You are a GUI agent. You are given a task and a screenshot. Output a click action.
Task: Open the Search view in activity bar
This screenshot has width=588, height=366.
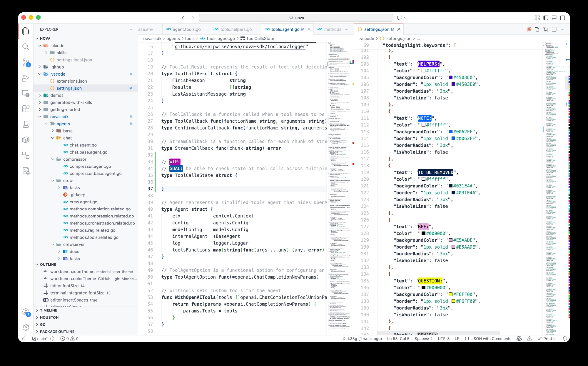tap(26, 47)
